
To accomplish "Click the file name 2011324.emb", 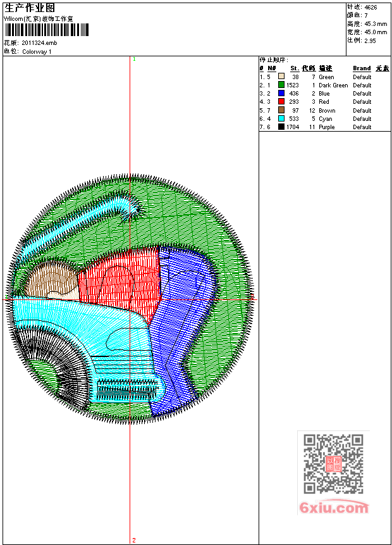I will point(39,43).
